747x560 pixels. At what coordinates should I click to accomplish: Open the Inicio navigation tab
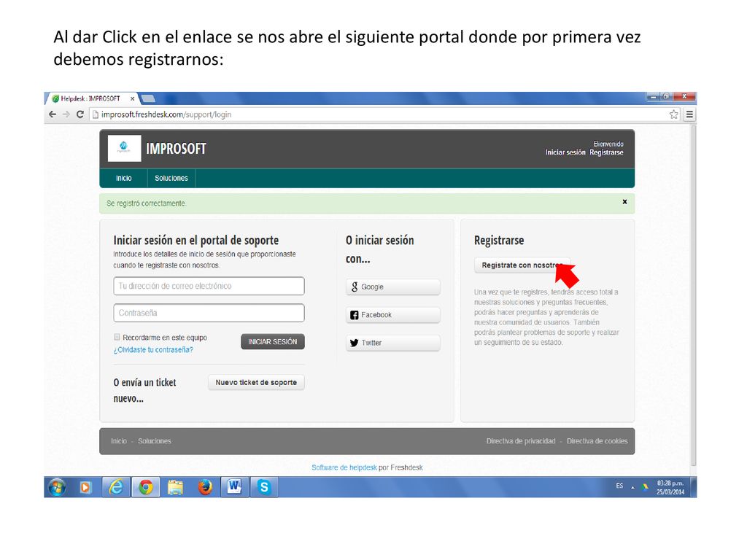[123, 178]
